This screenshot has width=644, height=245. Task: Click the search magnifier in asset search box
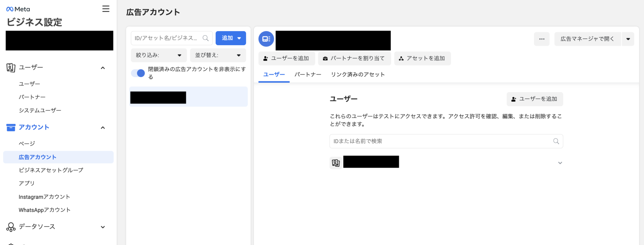[206, 38]
